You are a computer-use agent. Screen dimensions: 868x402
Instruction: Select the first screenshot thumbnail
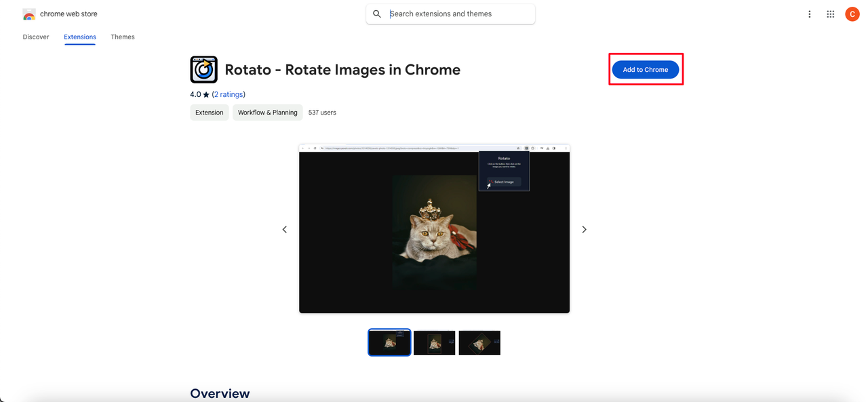click(x=389, y=342)
